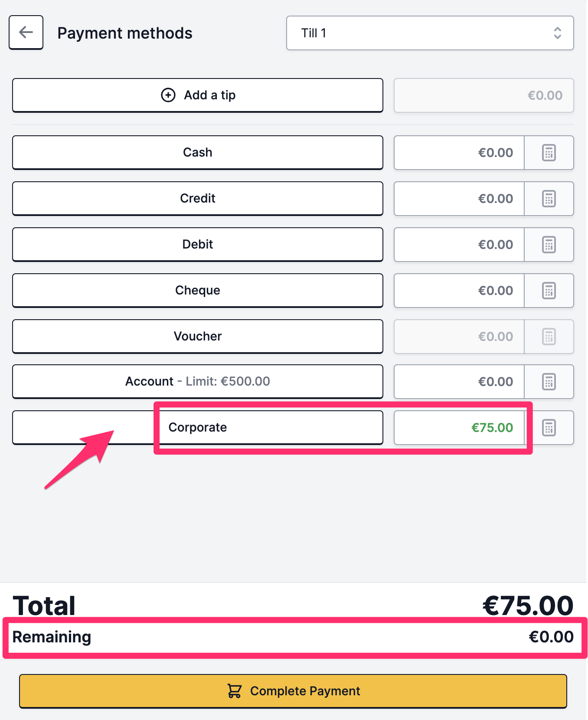Choose Credit payment method

coord(198,199)
